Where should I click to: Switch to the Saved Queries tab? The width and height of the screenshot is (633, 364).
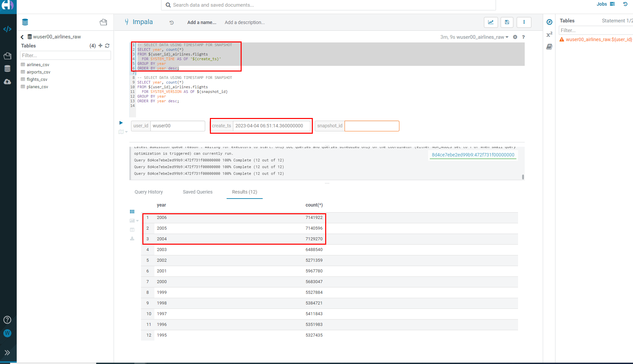(x=198, y=192)
